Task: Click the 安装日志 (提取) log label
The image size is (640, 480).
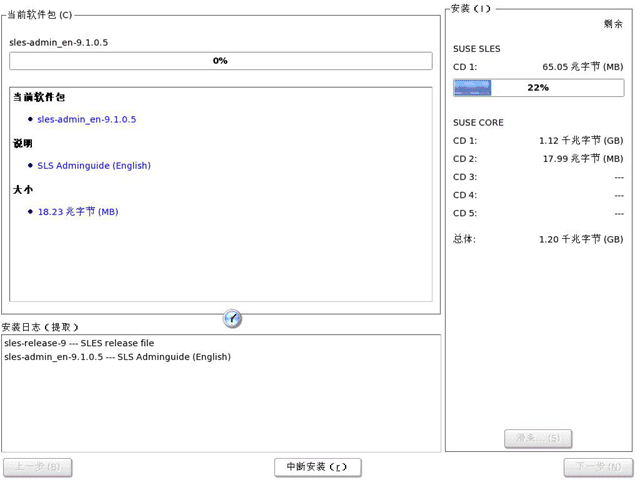Action: click(40, 327)
